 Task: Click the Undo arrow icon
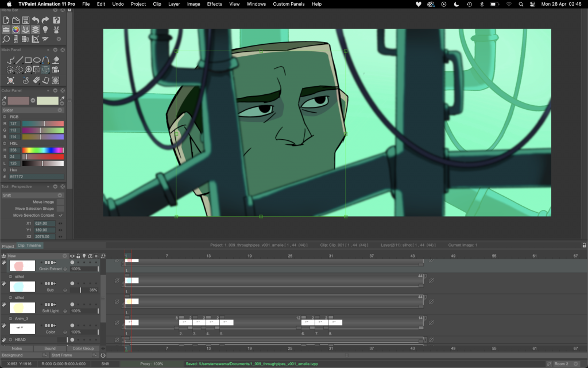(x=36, y=20)
